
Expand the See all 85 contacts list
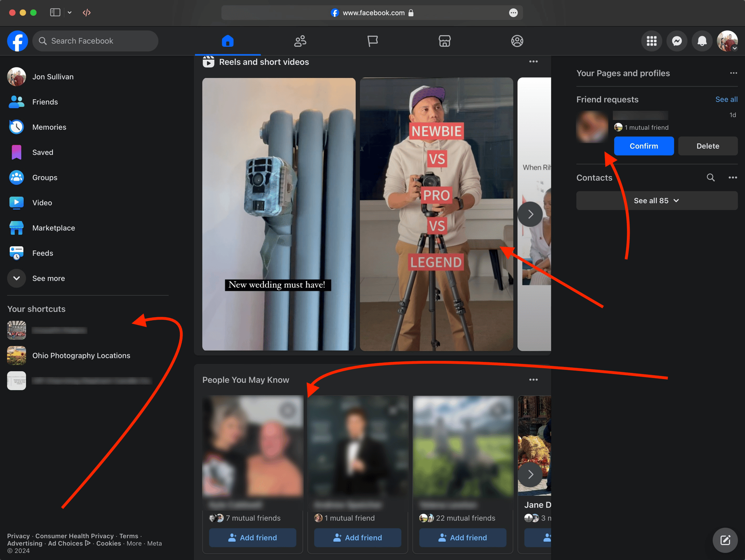[657, 200]
